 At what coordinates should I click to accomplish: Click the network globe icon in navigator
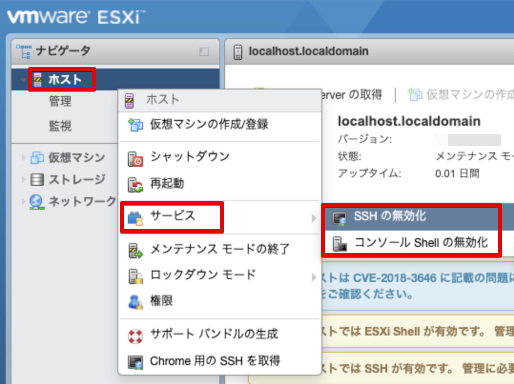click(37, 202)
